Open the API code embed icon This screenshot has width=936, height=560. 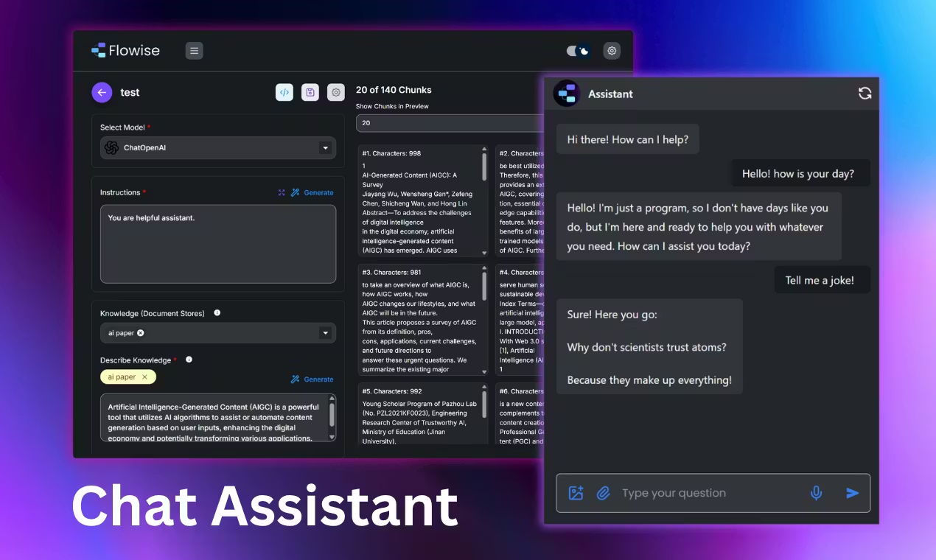pos(284,92)
